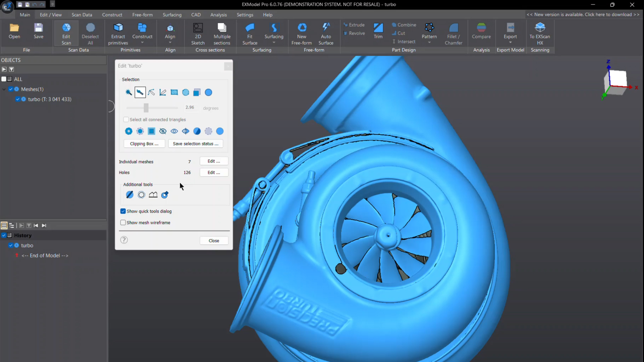Viewport: 644px width, 362px height.
Task: Open the 2D Sketch tool
Action: coord(198,28)
